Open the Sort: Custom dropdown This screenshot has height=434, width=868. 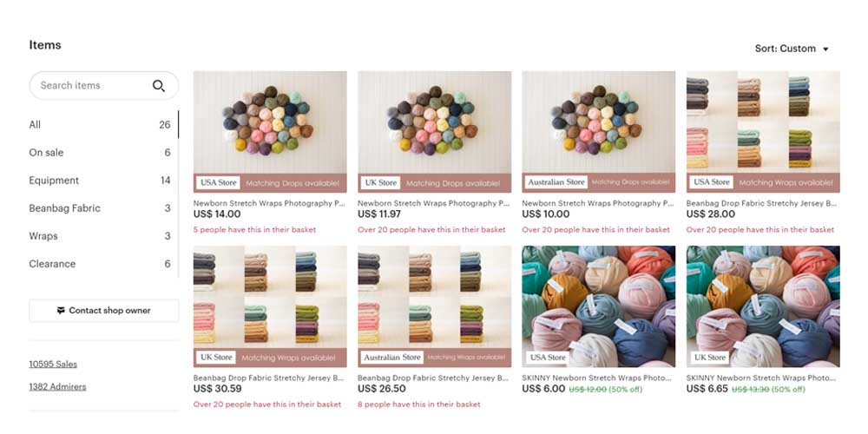point(792,49)
